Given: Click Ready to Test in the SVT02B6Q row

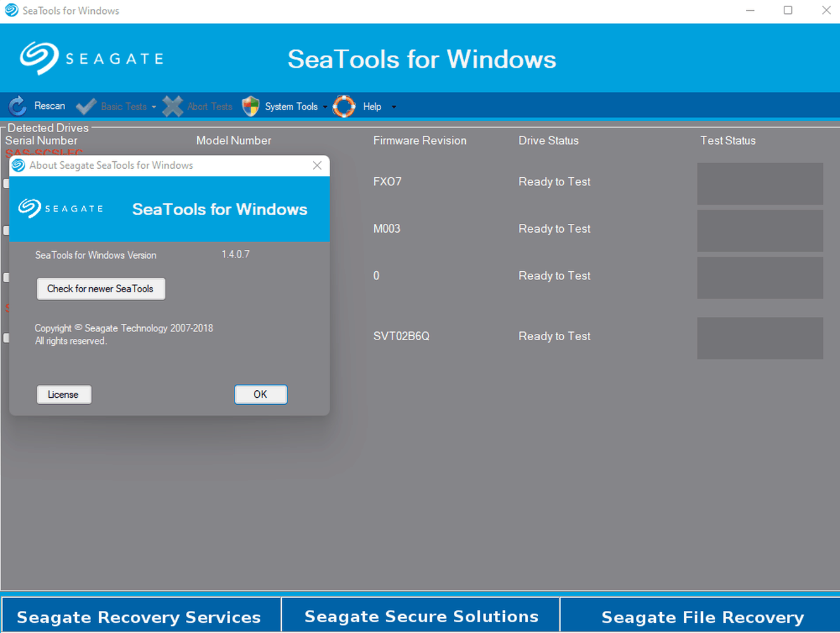Looking at the screenshot, I should [x=554, y=336].
